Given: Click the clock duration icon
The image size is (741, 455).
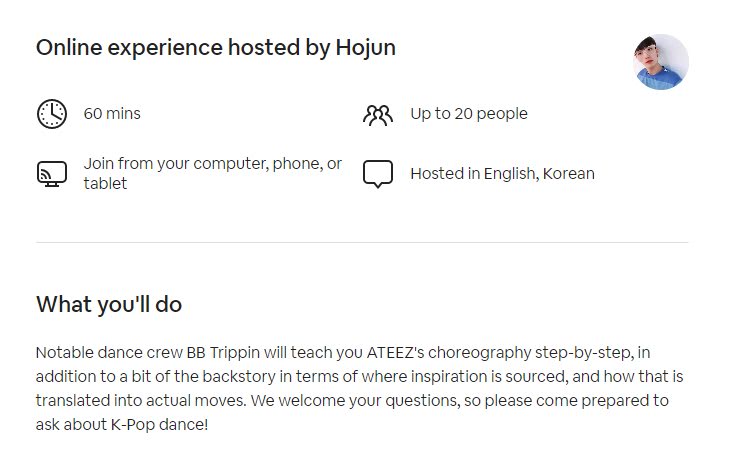Looking at the screenshot, I should coord(51,114).
